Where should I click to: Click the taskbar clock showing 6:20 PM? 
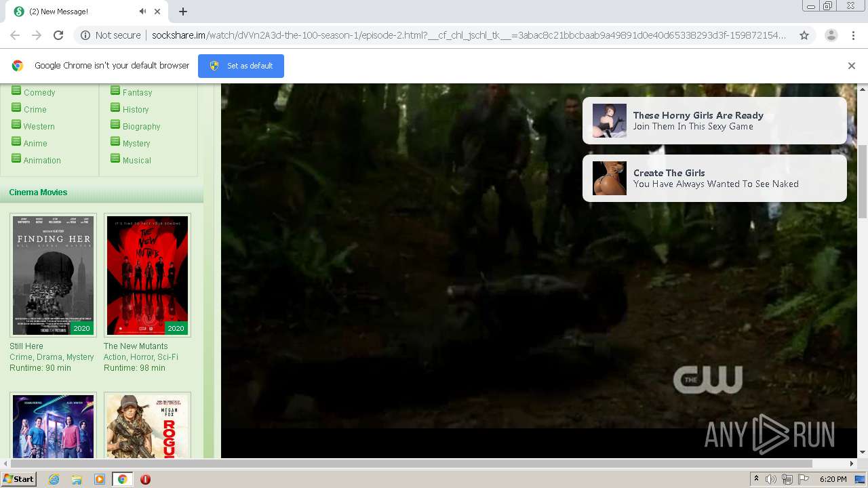pyautogui.click(x=833, y=479)
